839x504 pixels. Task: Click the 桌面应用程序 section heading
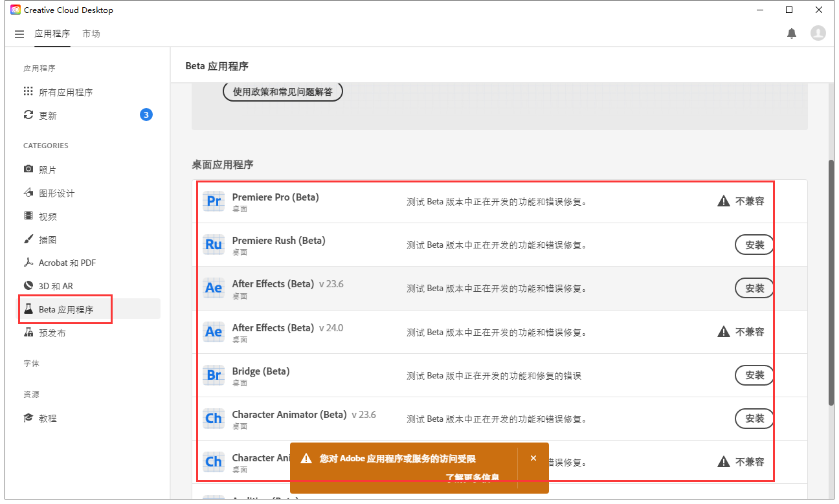pyautogui.click(x=223, y=164)
